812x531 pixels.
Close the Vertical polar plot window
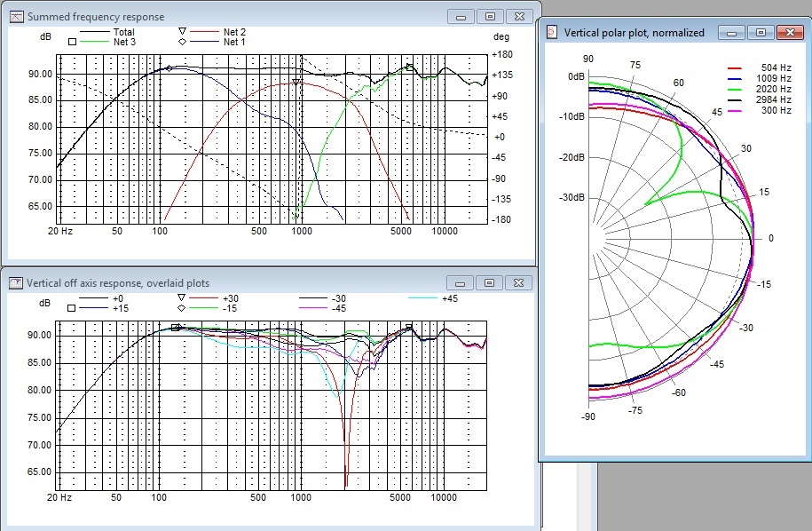tap(788, 33)
